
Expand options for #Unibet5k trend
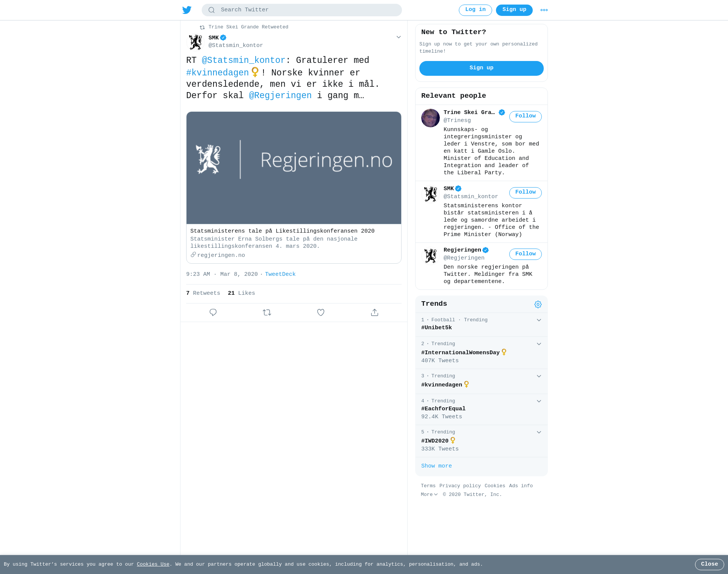pos(539,320)
